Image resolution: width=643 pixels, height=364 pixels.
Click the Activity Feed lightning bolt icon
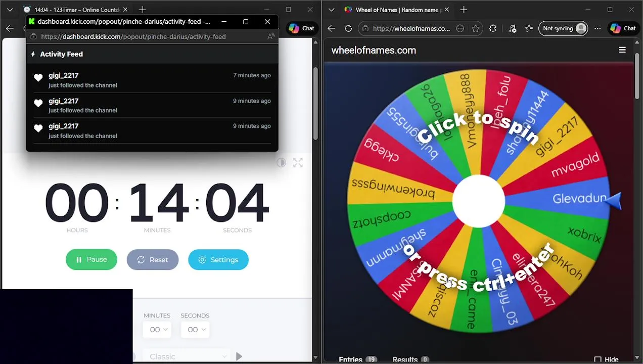click(33, 54)
